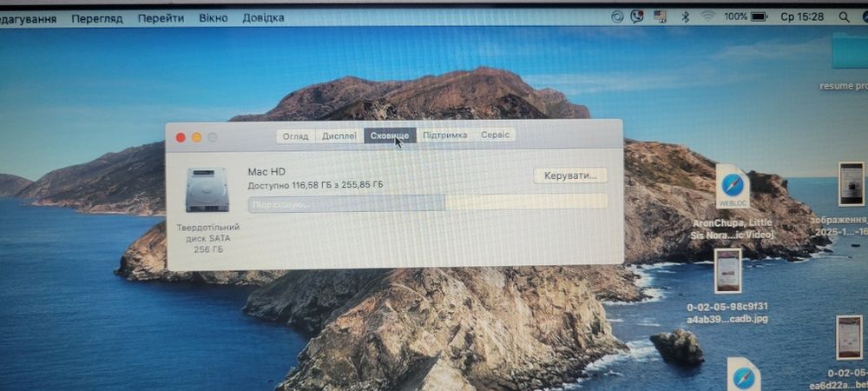Open the Перейти menu

161,18
